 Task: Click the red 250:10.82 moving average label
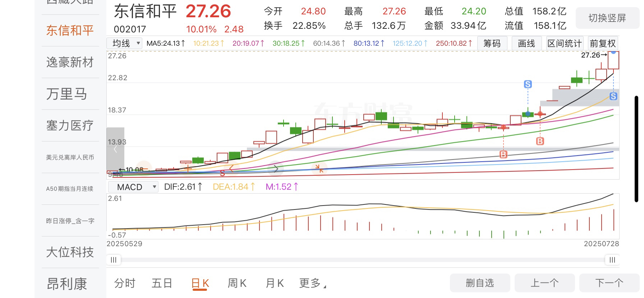click(454, 44)
